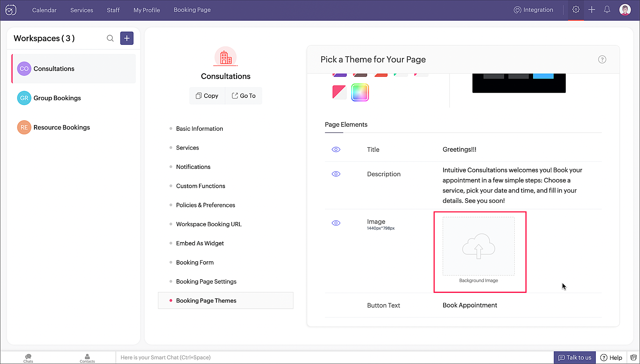Open the theme help question mark icon
Viewport: 640px width, 364px height.
602,59
